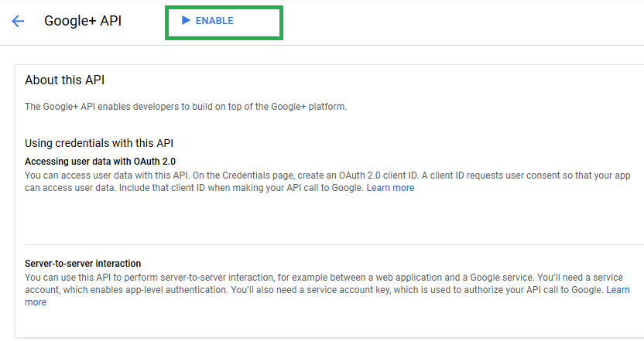Click the Using credentials with this API heading
The width and height of the screenshot is (644, 341).
tap(100, 143)
